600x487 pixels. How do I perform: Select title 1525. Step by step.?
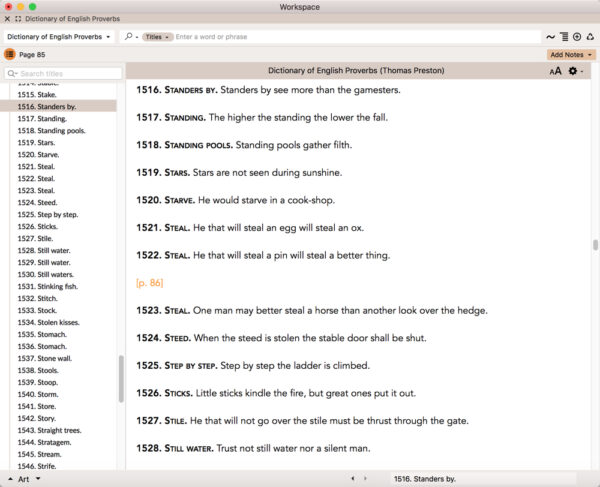48,215
